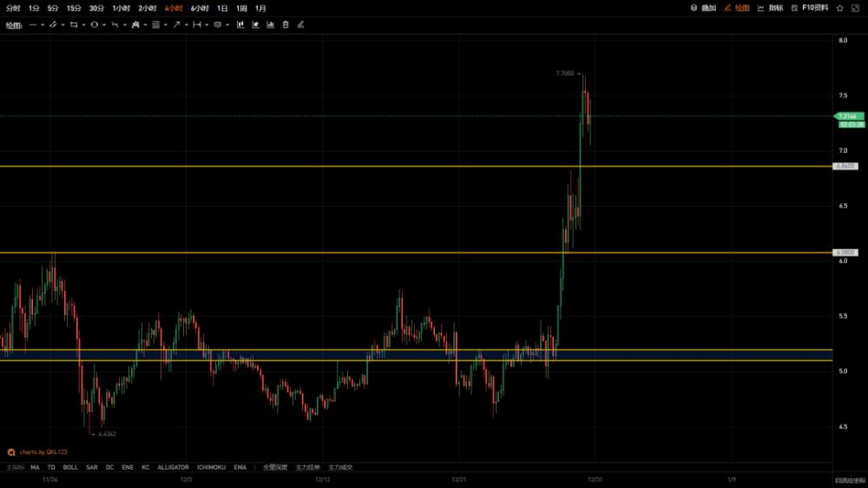Expand the rectangle tool dropdown arrow
The width and height of the screenshot is (868, 488).
click(83, 25)
